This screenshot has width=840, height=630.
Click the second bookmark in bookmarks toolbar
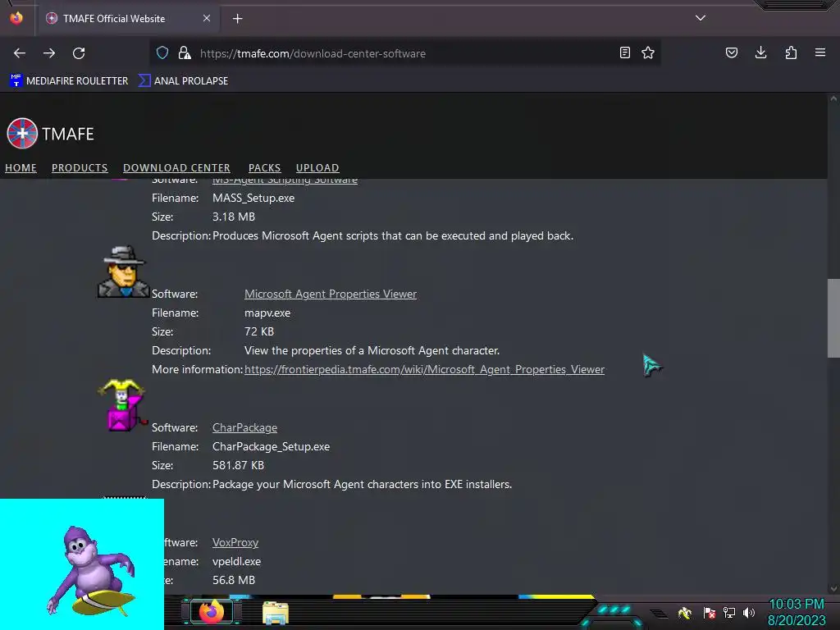[x=183, y=81]
